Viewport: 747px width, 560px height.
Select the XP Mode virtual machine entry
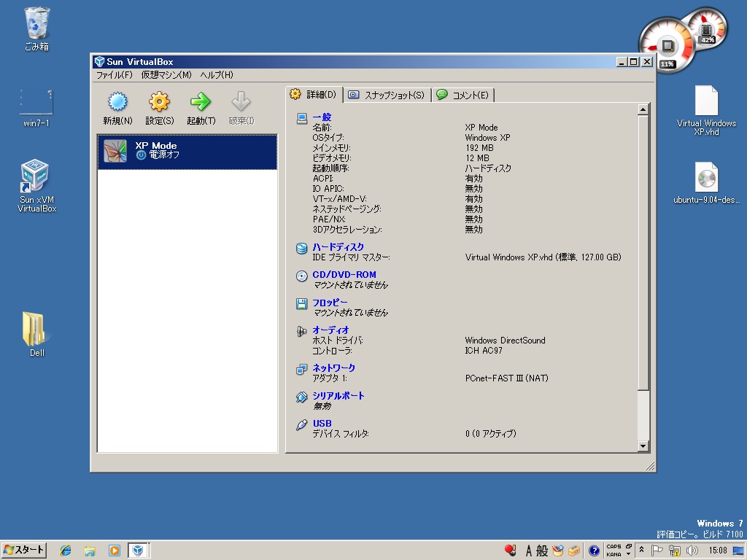coord(187,152)
